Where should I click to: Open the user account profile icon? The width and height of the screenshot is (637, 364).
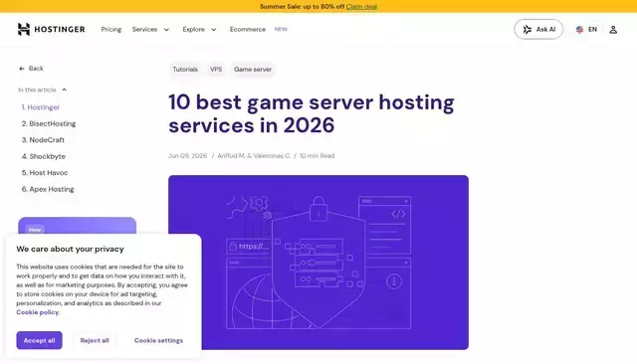click(x=613, y=29)
